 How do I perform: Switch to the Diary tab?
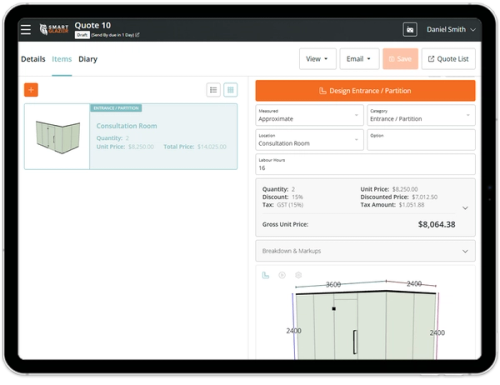88,59
